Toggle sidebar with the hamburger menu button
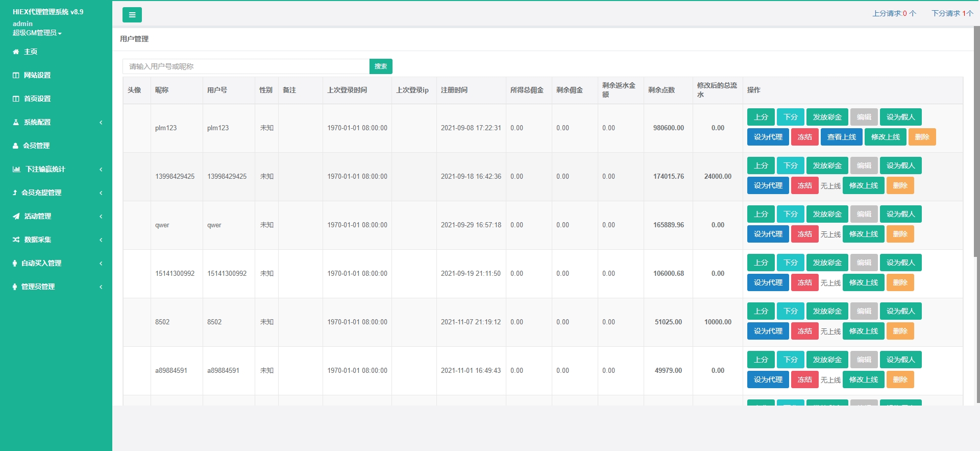The image size is (980, 451). click(132, 15)
